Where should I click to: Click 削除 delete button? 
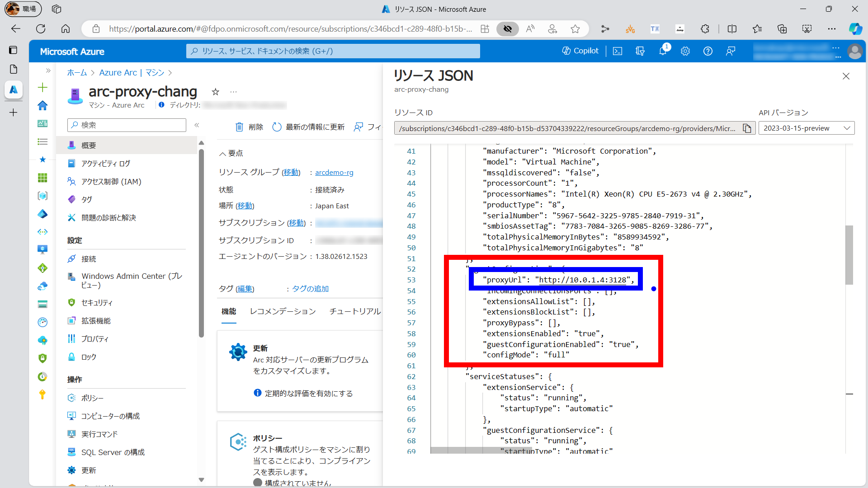pos(249,127)
